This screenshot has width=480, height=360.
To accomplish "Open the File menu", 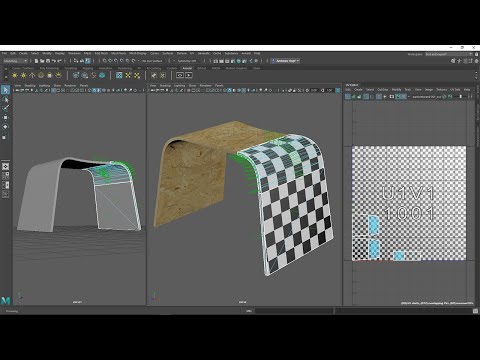I will [x=4, y=53].
